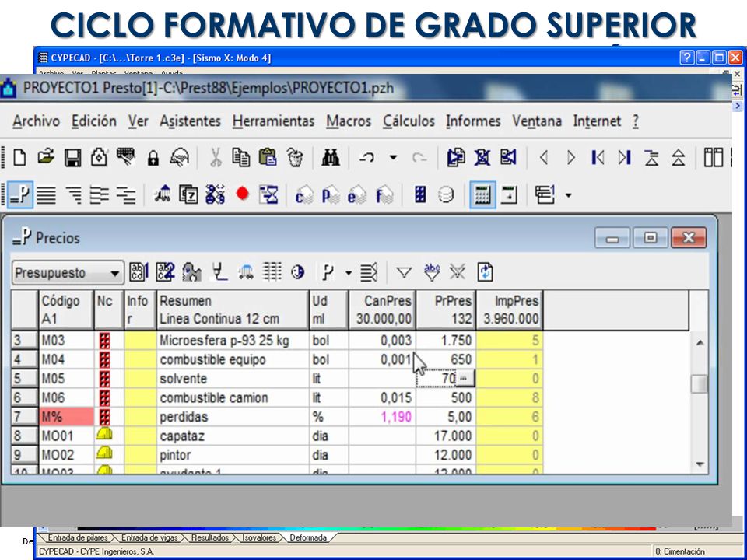Go to next record with right arrow
Viewport: 747px width, 560px height.
coord(570,157)
